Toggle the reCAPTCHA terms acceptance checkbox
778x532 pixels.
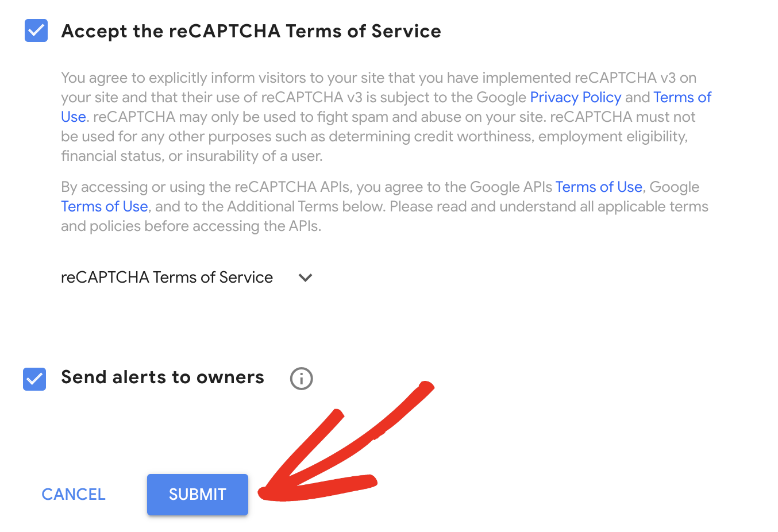36,30
